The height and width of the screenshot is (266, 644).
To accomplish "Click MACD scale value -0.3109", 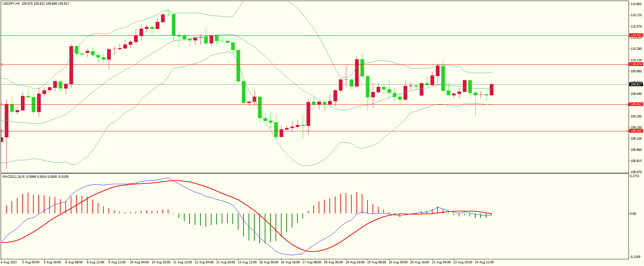I will (635, 257).
